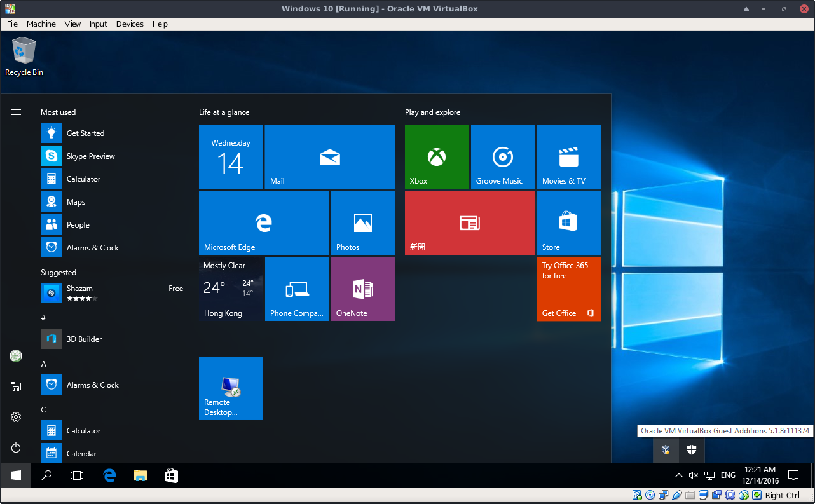Open Alarms & Clock in Most used
The image size is (815, 504).
coord(113,248)
